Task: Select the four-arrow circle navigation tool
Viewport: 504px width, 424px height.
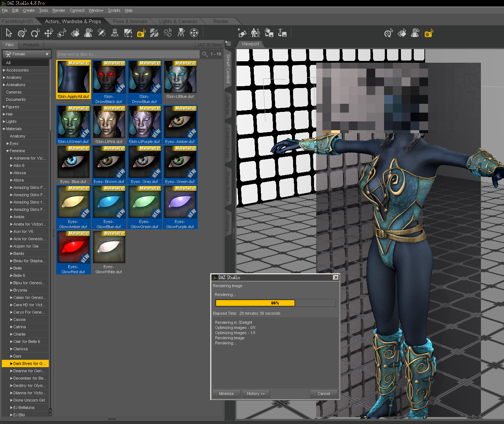Action: (x=194, y=33)
